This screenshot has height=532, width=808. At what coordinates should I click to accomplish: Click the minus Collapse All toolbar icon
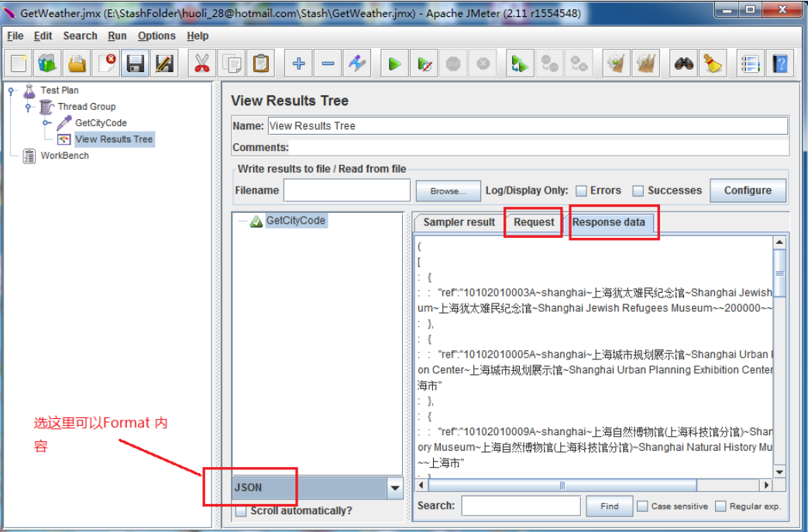328,64
